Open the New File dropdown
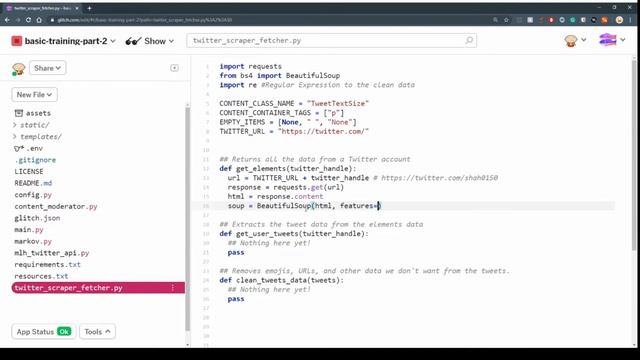The height and width of the screenshot is (360, 640). coord(34,95)
